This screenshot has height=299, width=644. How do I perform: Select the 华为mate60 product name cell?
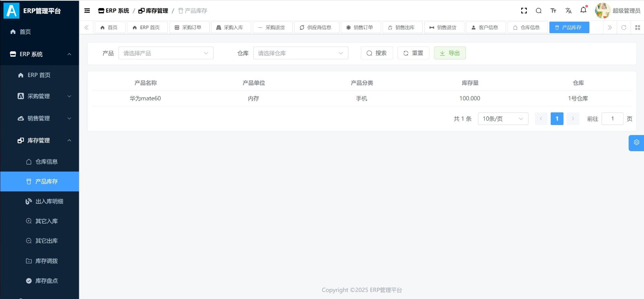pyautogui.click(x=145, y=99)
